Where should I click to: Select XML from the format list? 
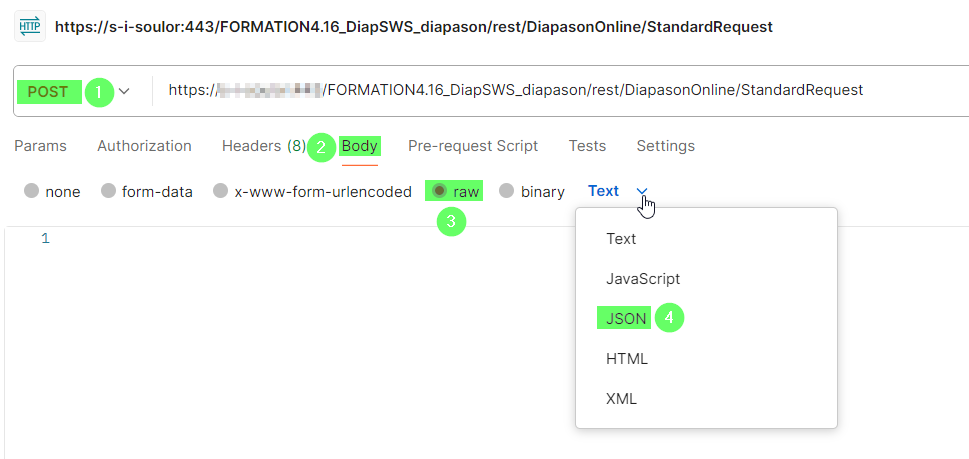tap(621, 398)
